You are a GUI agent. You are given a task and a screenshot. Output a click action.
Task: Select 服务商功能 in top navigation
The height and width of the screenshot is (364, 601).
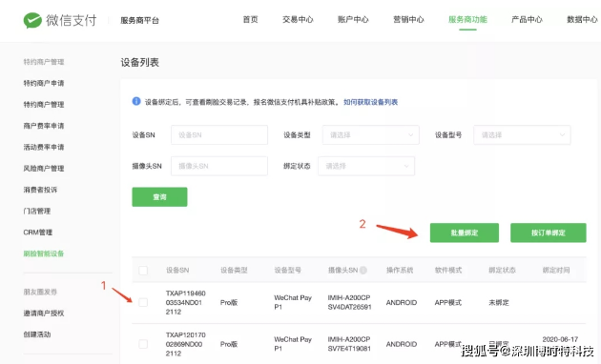(467, 19)
